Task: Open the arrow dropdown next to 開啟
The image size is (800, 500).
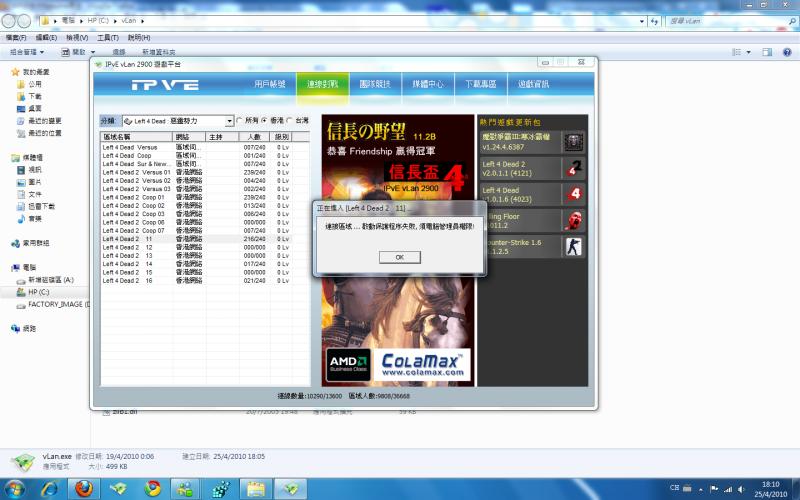Action: (x=93, y=52)
